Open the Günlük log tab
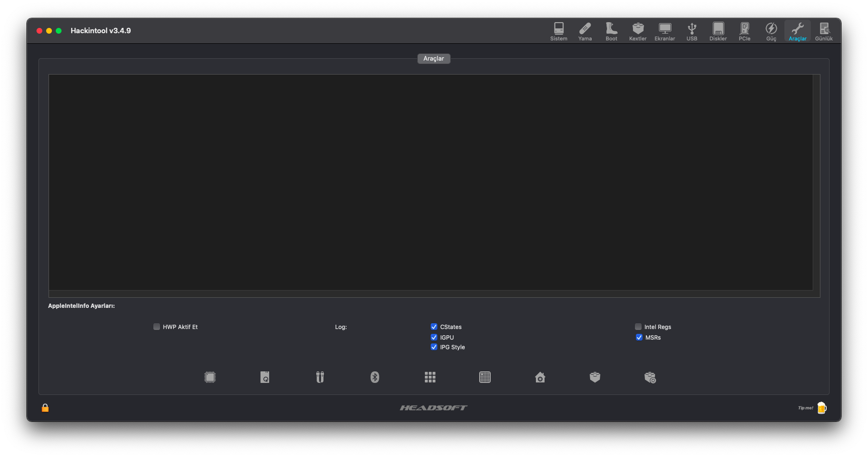The image size is (868, 457). [x=824, y=31]
